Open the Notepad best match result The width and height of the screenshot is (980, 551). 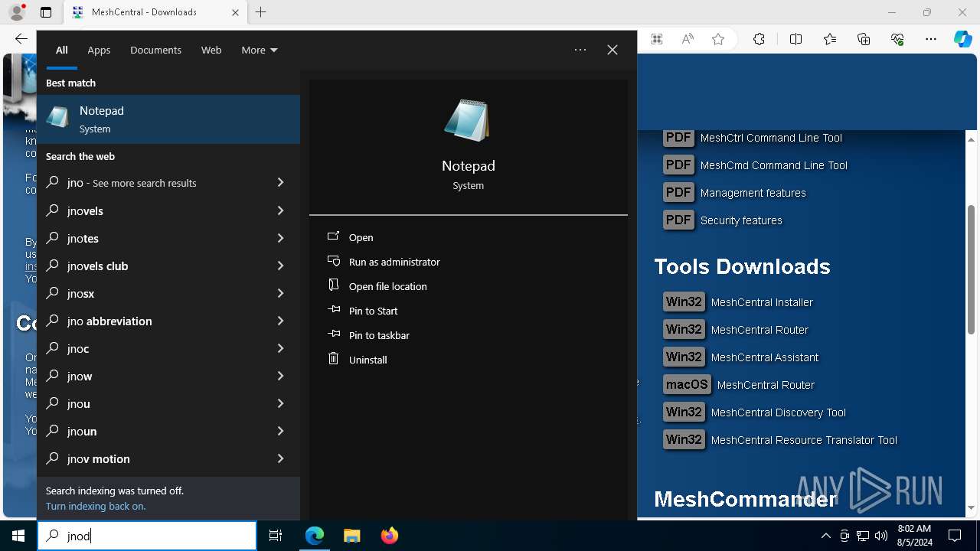pyautogui.click(x=168, y=119)
